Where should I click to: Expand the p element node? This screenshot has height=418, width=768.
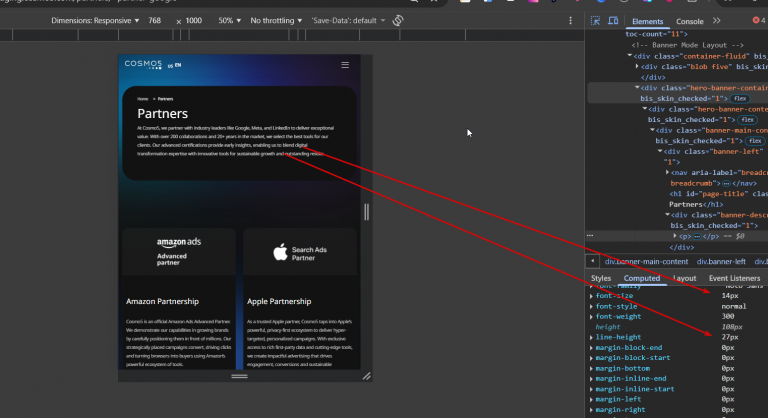tap(675, 236)
